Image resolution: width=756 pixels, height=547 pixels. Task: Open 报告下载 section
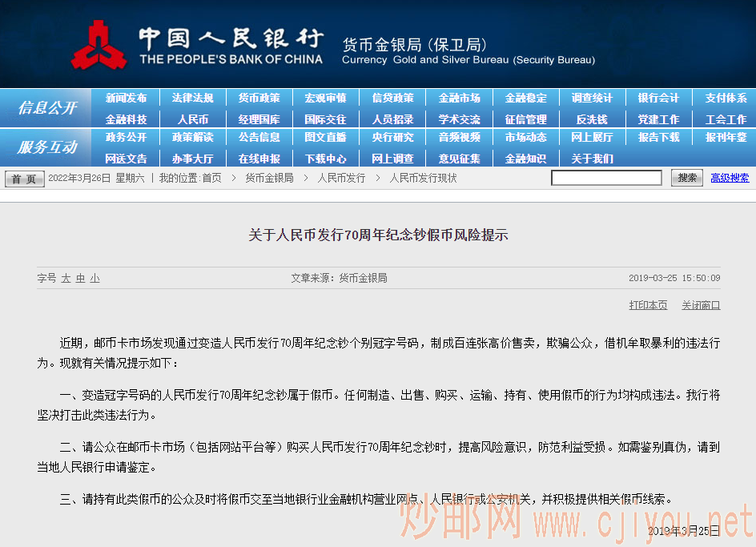[658, 137]
